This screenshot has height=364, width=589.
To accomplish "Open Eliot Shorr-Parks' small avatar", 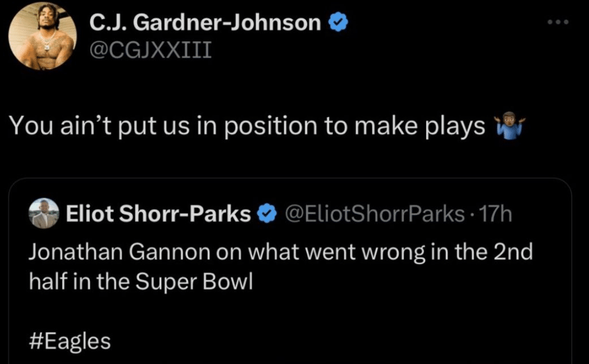I will 44,214.
